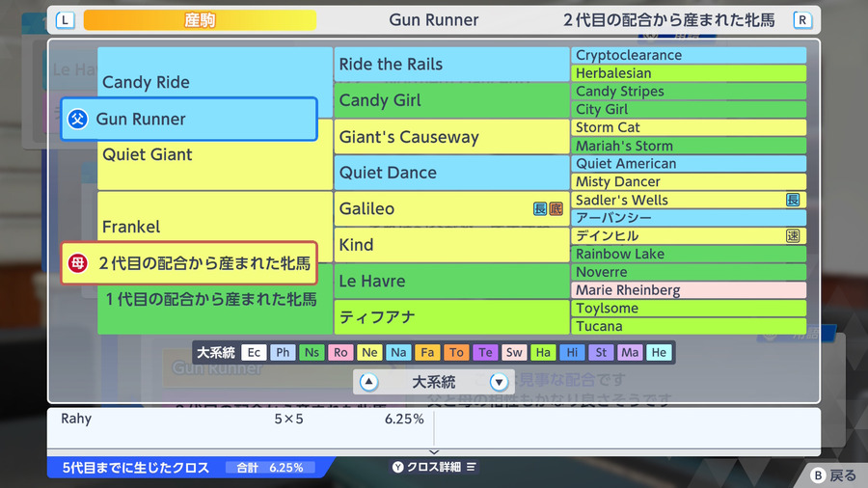Click the 合計 6.25% total in footer

270,468
